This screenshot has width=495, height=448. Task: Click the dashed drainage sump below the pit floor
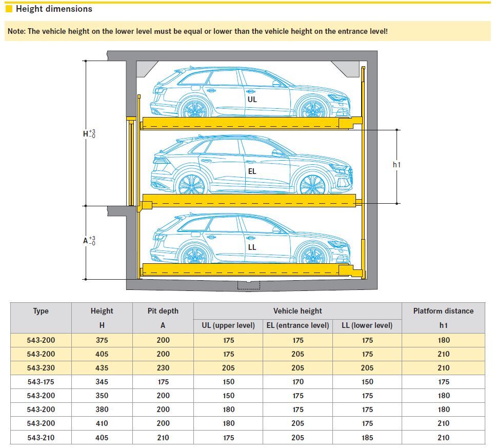point(249,285)
